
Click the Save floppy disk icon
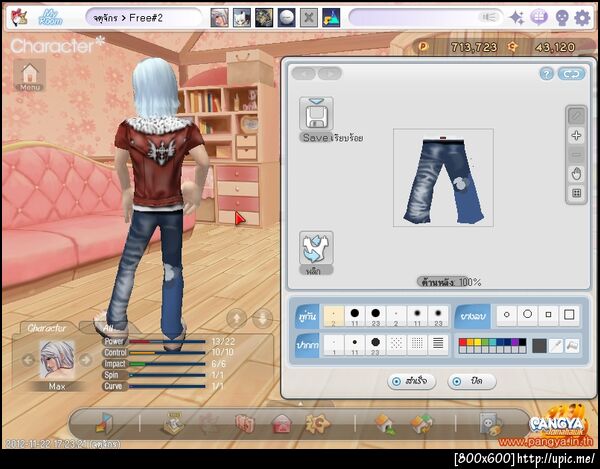(316, 114)
